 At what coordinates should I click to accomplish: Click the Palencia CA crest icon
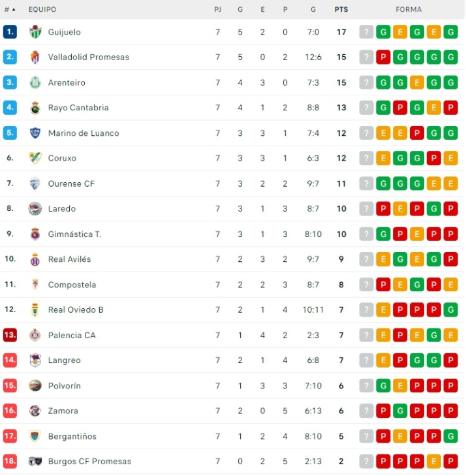35,335
